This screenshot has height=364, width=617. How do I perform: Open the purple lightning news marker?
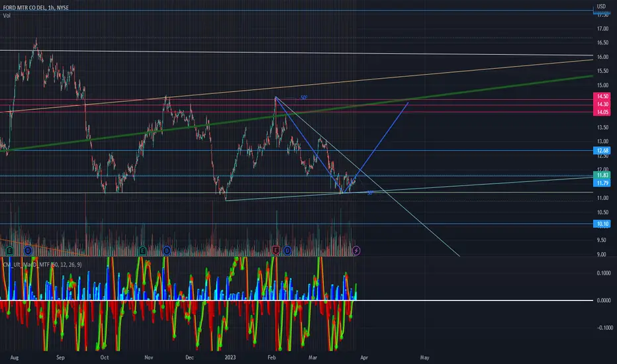pos(356,250)
